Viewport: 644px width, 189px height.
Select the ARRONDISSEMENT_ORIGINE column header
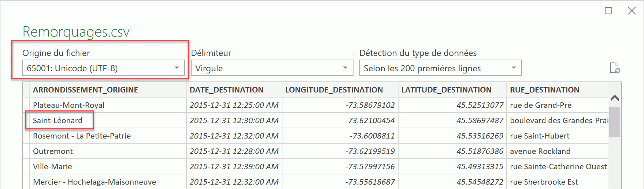85,90
